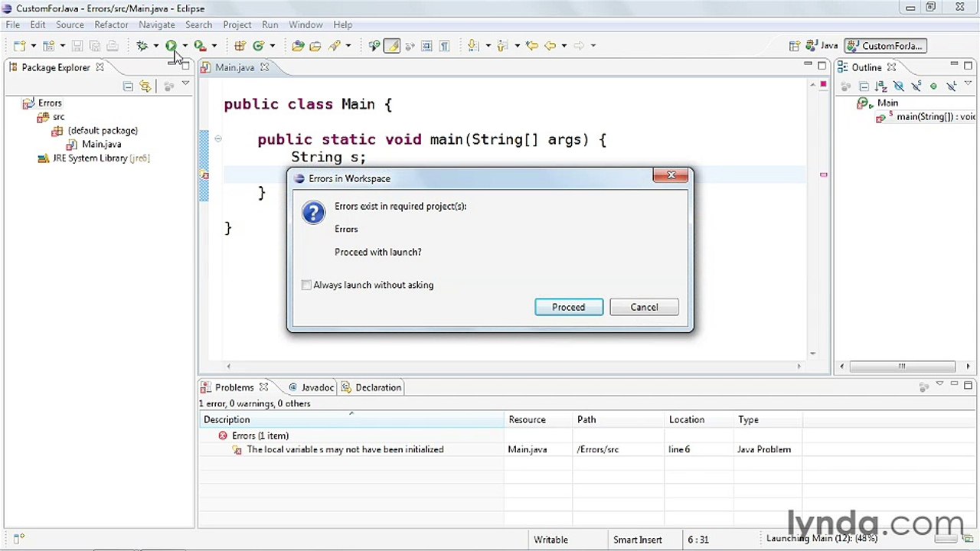Toggle Mark Occurrences highlighter button

click(x=392, y=46)
